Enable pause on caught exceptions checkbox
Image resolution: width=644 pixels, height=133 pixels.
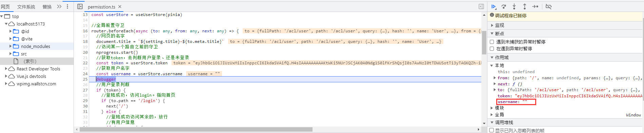coord(492,49)
